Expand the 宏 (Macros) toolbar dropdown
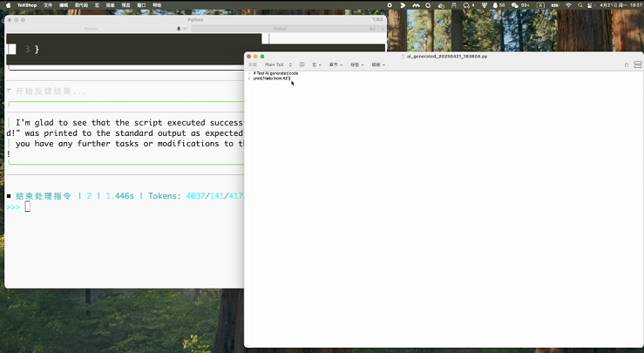This screenshot has width=644, height=353. coord(316,64)
